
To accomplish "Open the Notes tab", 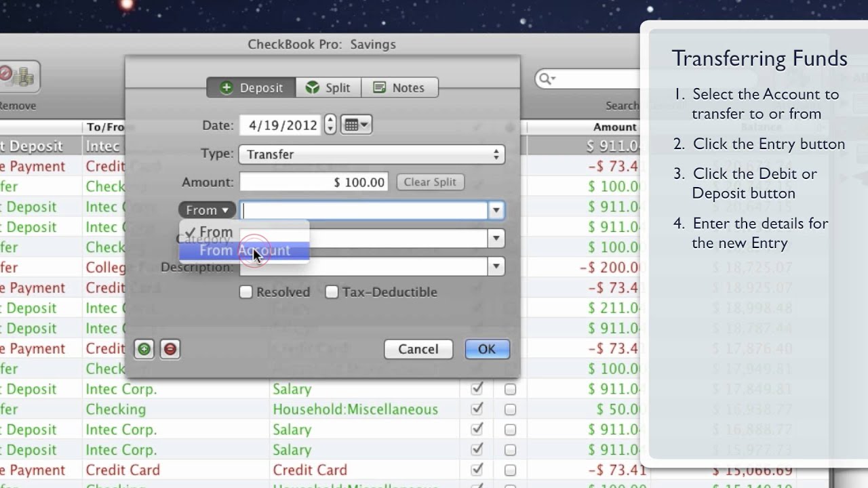I will (399, 87).
